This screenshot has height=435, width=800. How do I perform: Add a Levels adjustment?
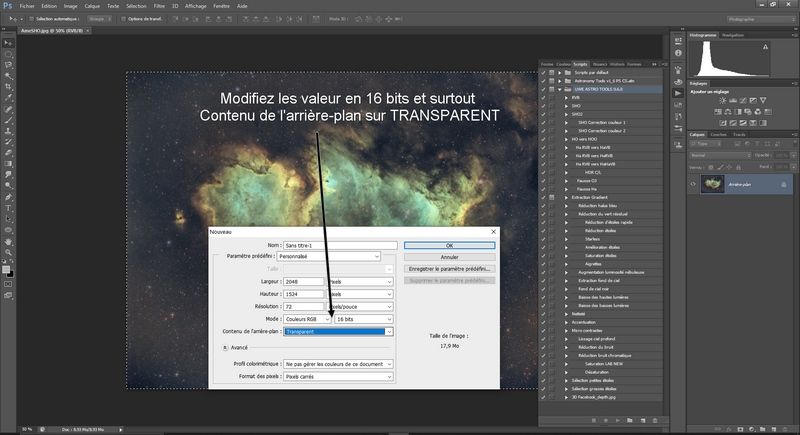point(733,100)
